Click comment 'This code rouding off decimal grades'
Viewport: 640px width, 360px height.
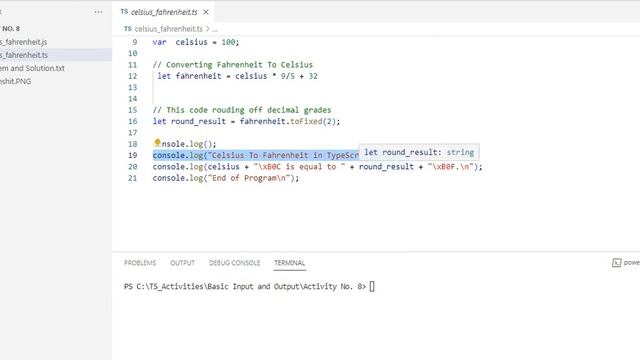pyautogui.click(x=242, y=110)
